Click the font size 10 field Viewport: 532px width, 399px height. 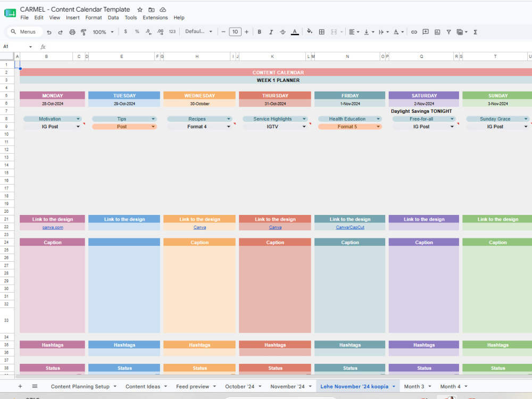pos(235,32)
